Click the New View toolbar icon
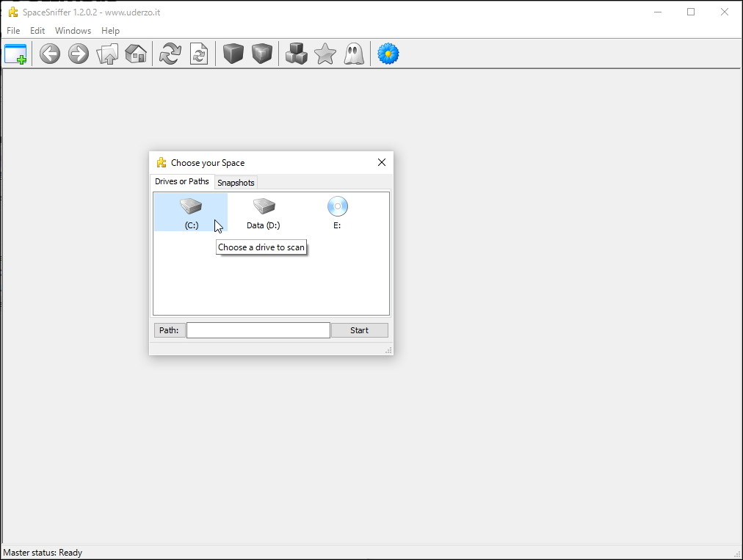This screenshot has height=560, width=743. [x=15, y=54]
